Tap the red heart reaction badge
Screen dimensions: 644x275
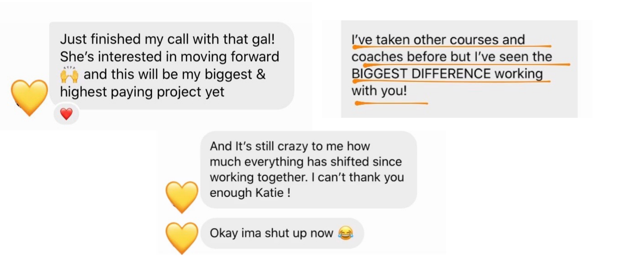click(x=66, y=114)
